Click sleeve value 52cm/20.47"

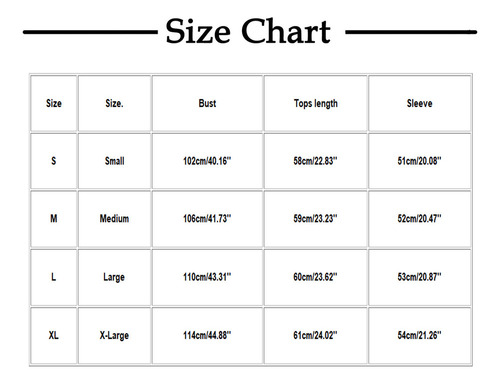[419, 219]
